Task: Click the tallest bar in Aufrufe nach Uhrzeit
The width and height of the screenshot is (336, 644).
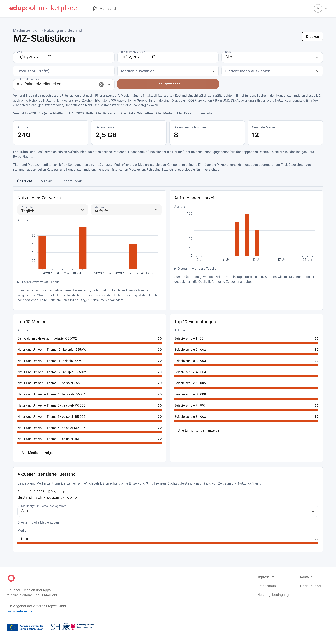Action: pyautogui.click(x=247, y=235)
